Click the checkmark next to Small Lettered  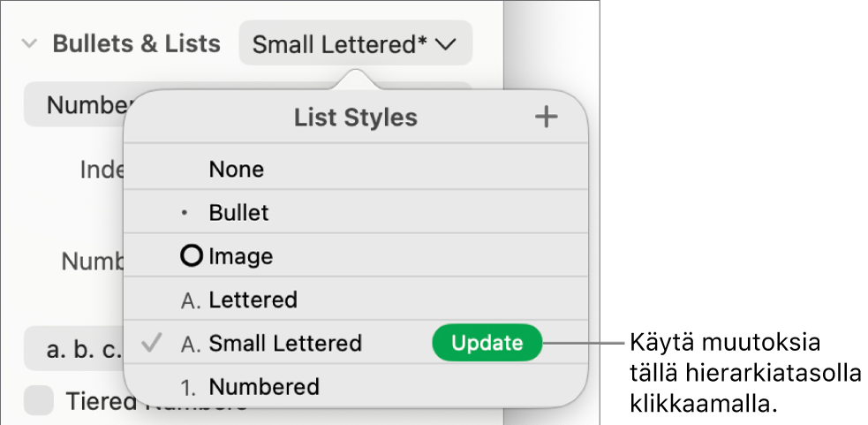click(x=151, y=343)
